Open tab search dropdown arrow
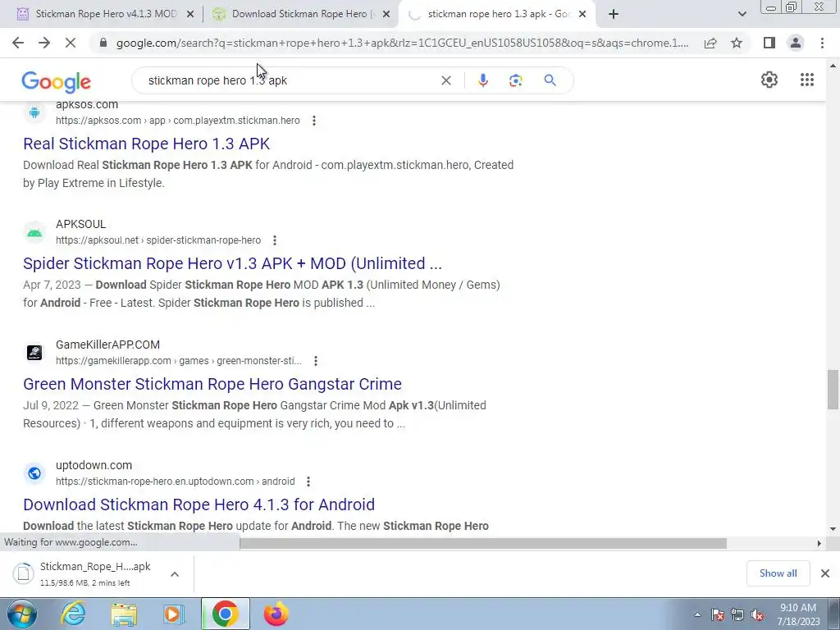840x630 pixels. [742, 14]
